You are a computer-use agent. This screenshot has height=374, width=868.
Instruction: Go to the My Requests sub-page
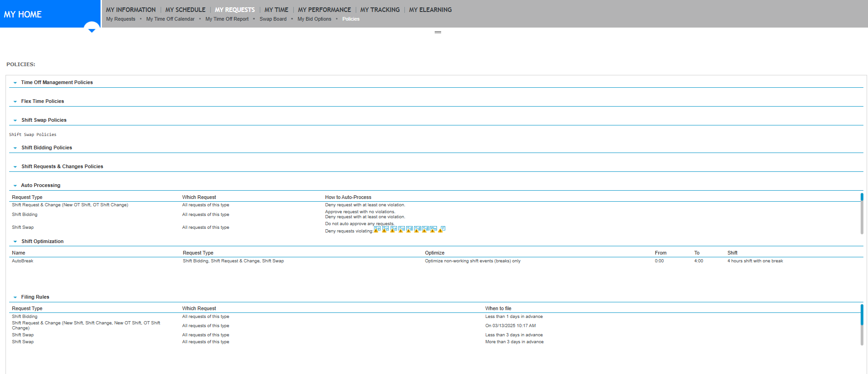(121, 19)
